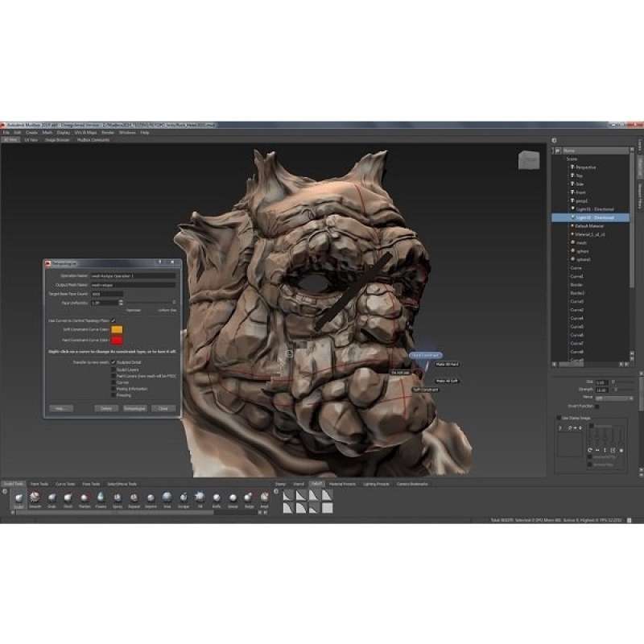Open the Mesh menu
644x644 pixels.
click(x=45, y=133)
